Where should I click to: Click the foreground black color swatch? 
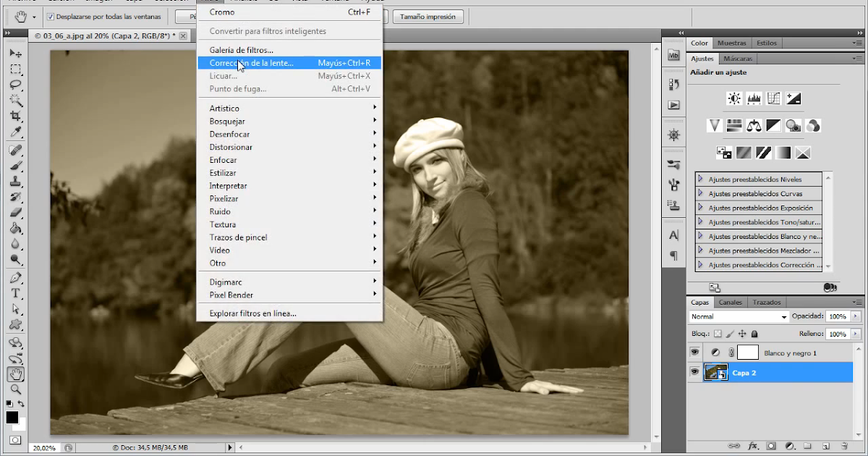pos(12,418)
